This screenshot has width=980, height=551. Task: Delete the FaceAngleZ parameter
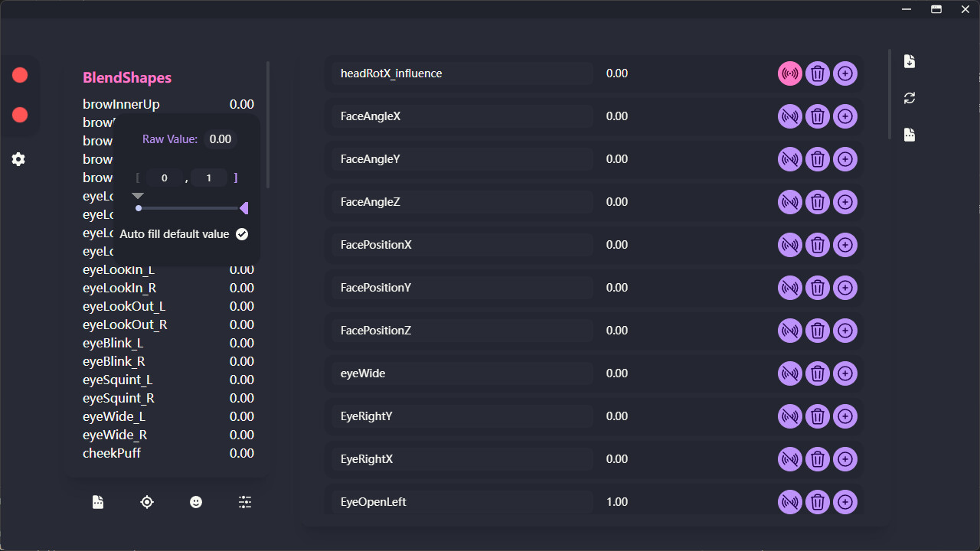tap(817, 202)
